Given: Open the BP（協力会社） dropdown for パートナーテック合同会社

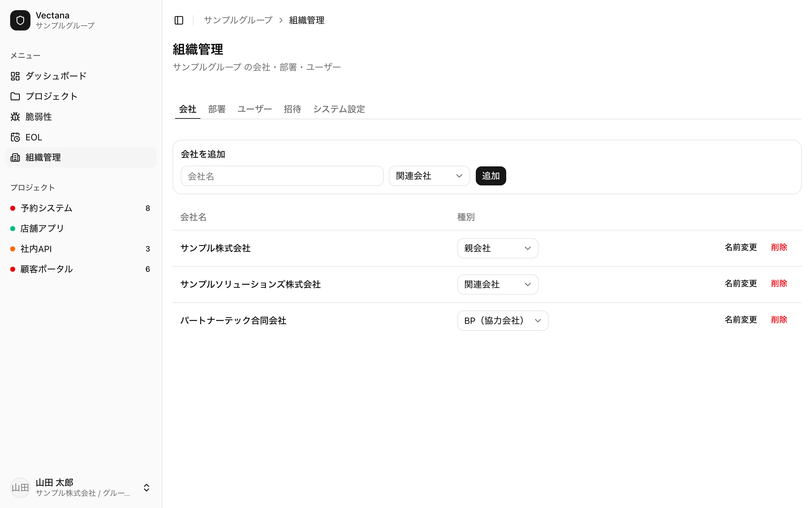Looking at the screenshot, I should click(x=503, y=321).
